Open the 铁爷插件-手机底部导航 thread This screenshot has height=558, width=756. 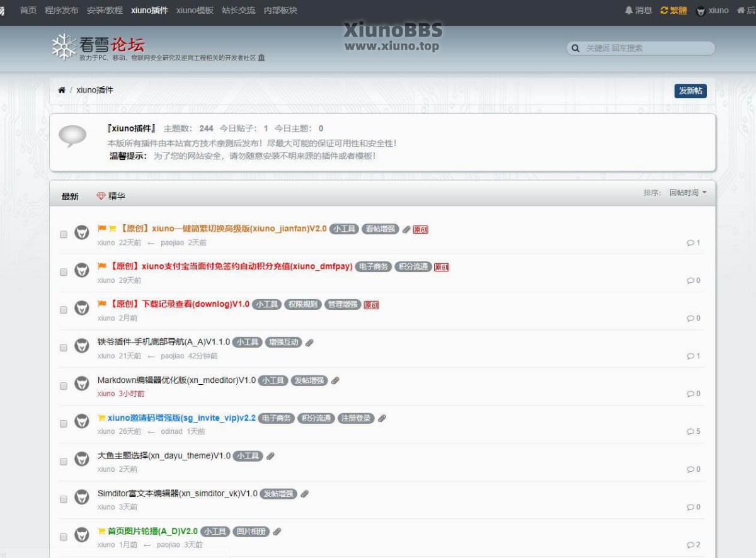[164, 343]
